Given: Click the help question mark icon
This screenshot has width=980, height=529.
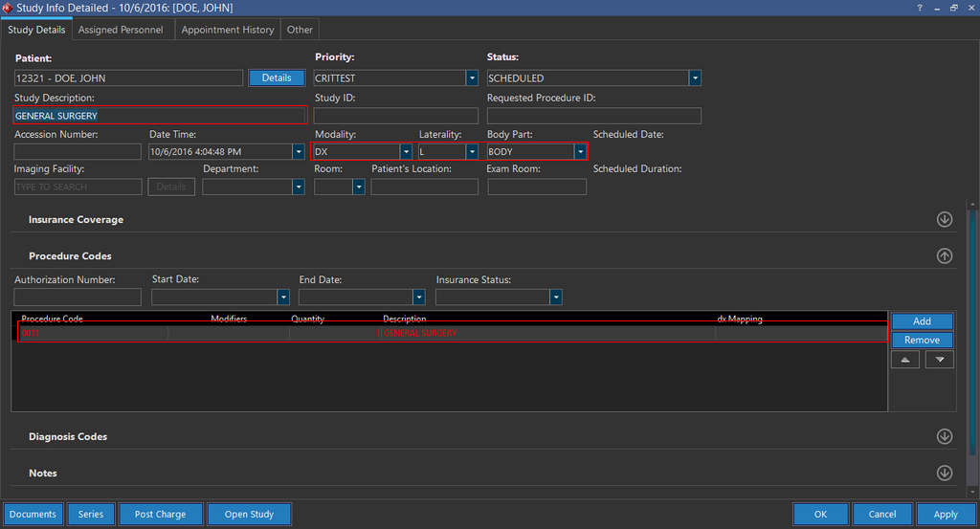Looking at the screenshot, I should [920, 7].
